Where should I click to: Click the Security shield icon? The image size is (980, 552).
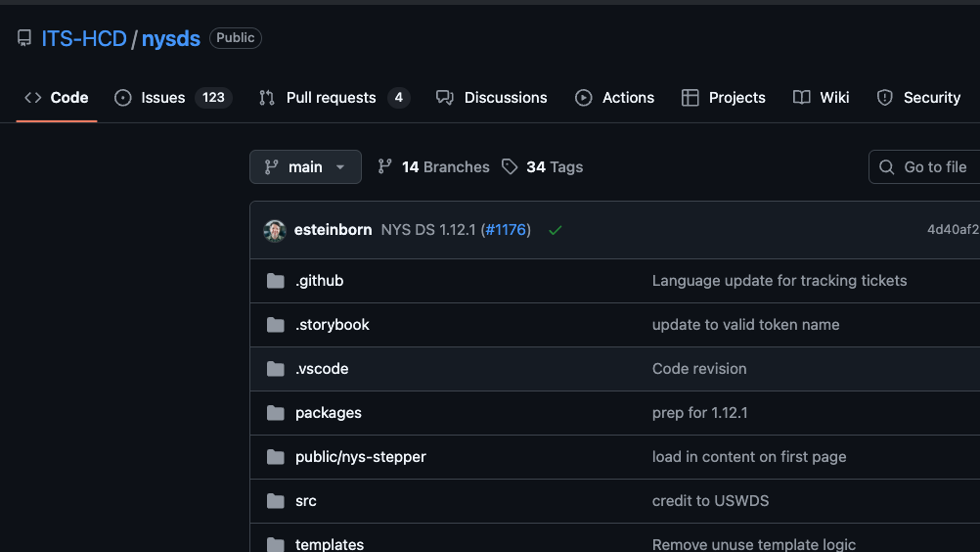tap(885, 98)
